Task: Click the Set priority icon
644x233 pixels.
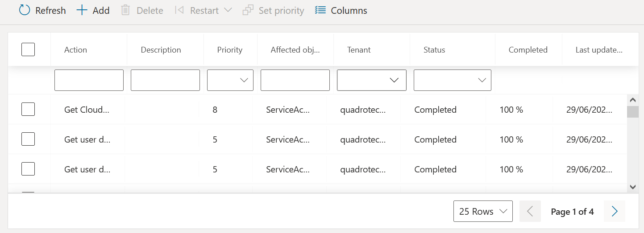Action: click(x=248, y=10)
